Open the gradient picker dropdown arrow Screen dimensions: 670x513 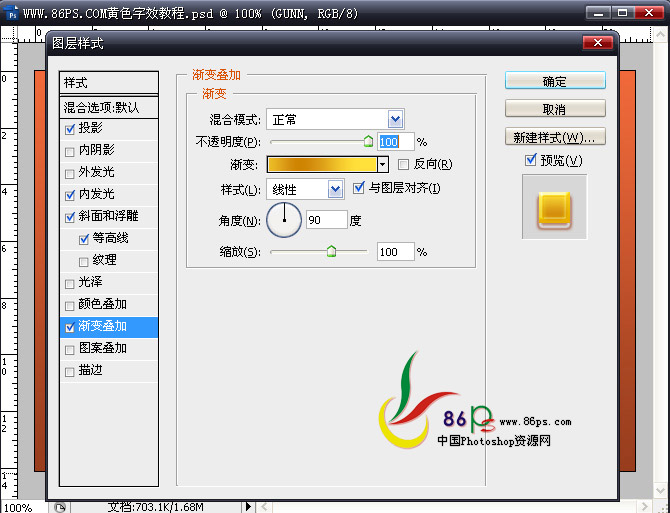coord(383,164)
